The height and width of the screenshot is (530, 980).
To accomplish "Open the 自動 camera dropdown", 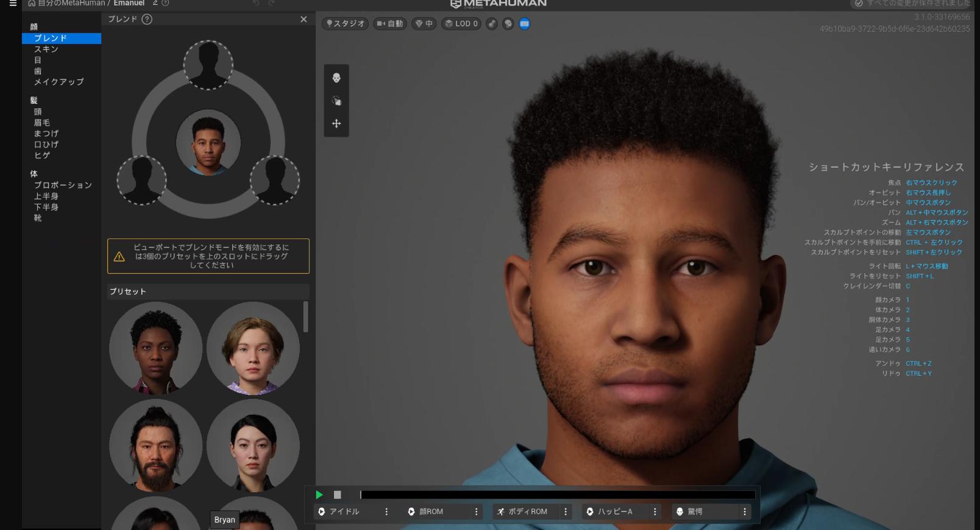I will (389, 24).
